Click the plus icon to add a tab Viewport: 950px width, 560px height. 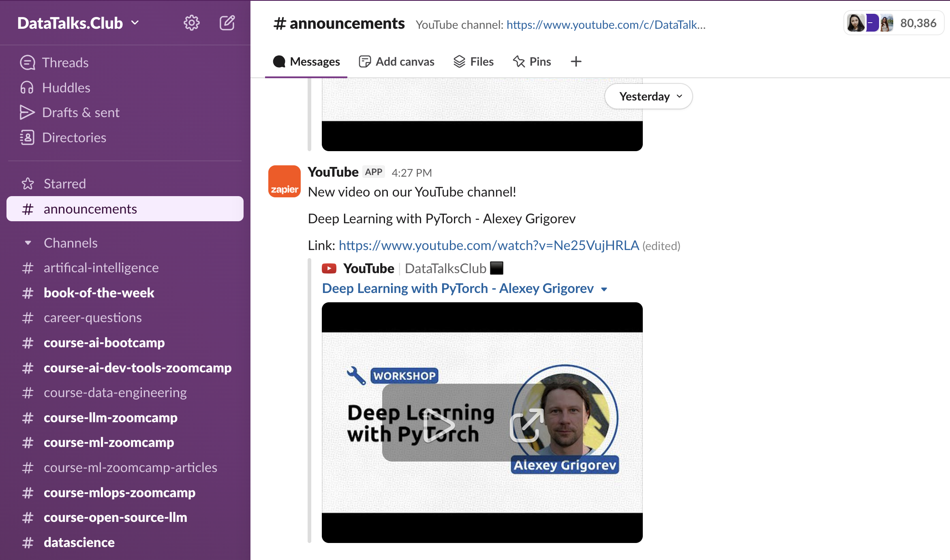click(x=576, y=61)
